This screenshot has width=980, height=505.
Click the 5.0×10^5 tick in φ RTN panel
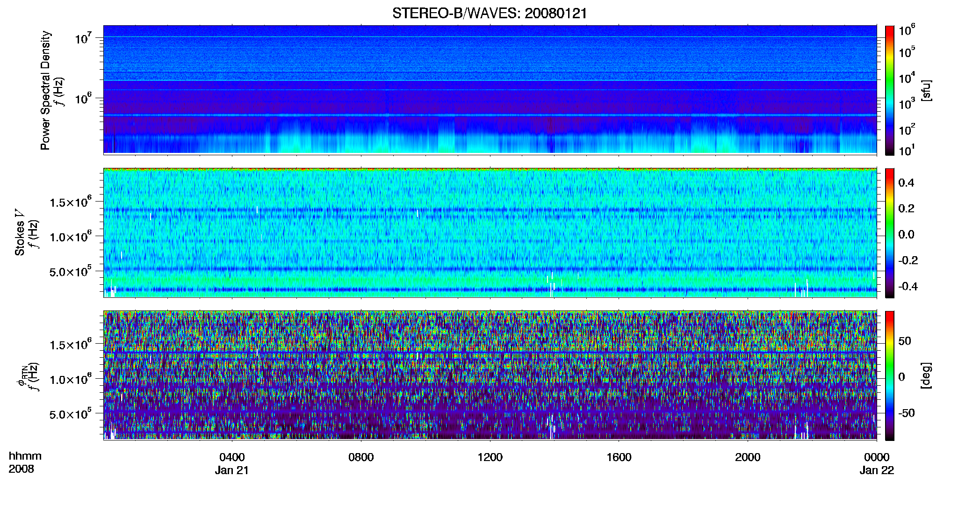pos(70,413)
